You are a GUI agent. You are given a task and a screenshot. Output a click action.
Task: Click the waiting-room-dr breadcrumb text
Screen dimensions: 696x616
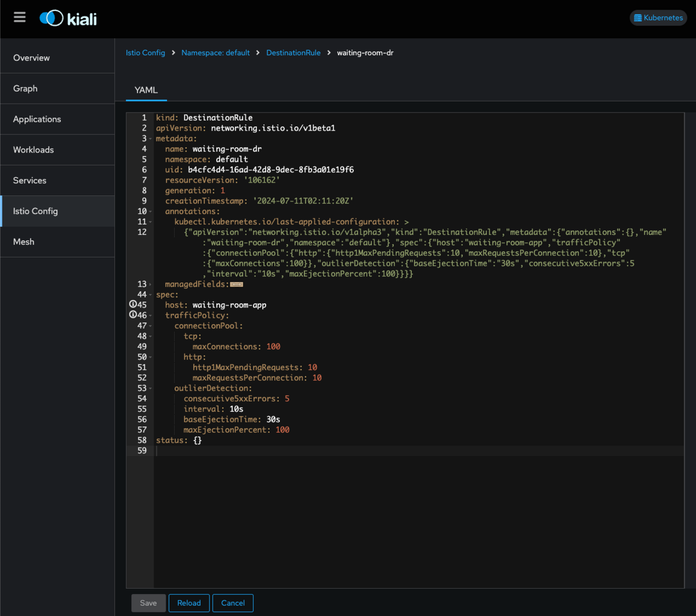pyautogui.click(x=365, y=53)
